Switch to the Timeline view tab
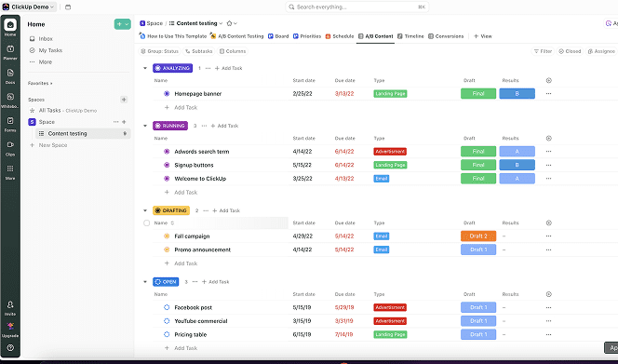Viewport: 618px width, 364px height. click(x=410, y=36)
